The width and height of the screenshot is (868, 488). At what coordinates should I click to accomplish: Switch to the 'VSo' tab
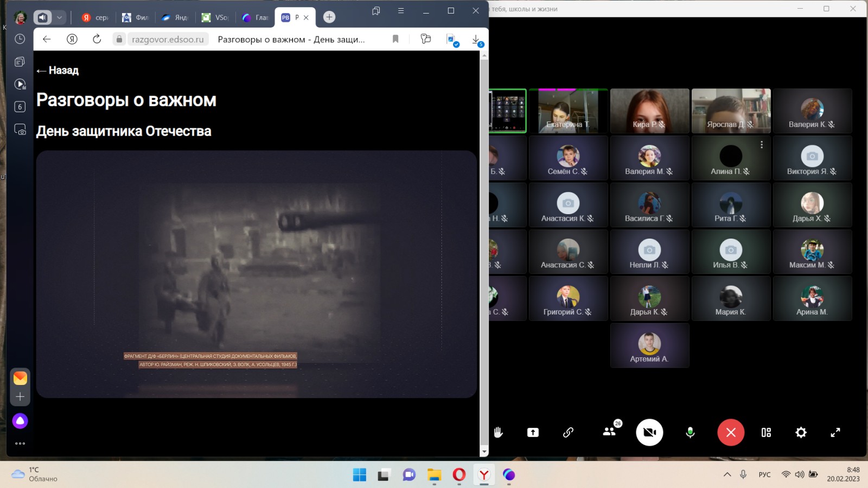[x=215, y=17]
